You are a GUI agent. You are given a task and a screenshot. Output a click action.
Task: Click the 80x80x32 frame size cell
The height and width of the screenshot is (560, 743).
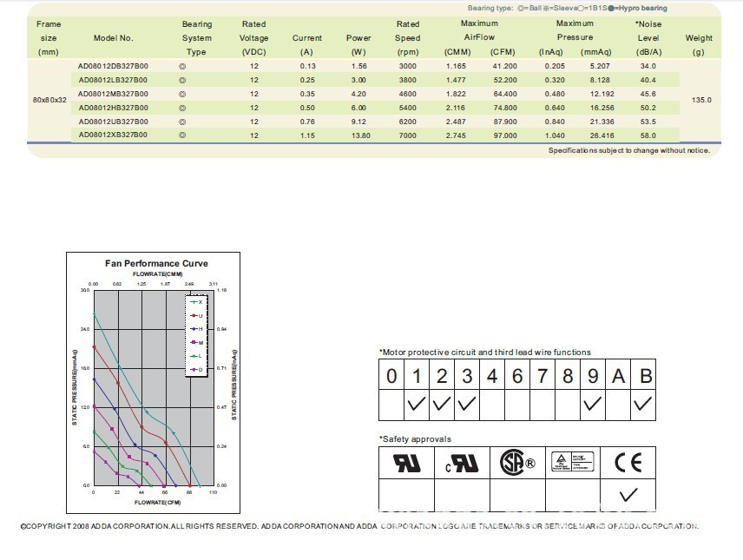pos(49,100)
